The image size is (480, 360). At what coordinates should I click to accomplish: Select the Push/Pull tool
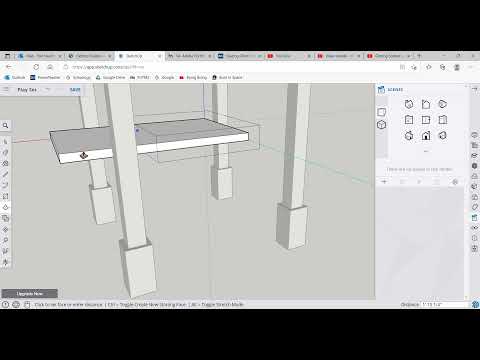[5, 207]
